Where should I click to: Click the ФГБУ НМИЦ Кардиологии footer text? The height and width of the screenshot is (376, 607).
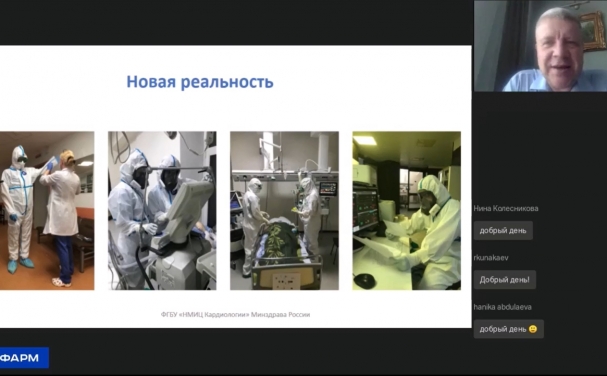(x=235, y=314)
